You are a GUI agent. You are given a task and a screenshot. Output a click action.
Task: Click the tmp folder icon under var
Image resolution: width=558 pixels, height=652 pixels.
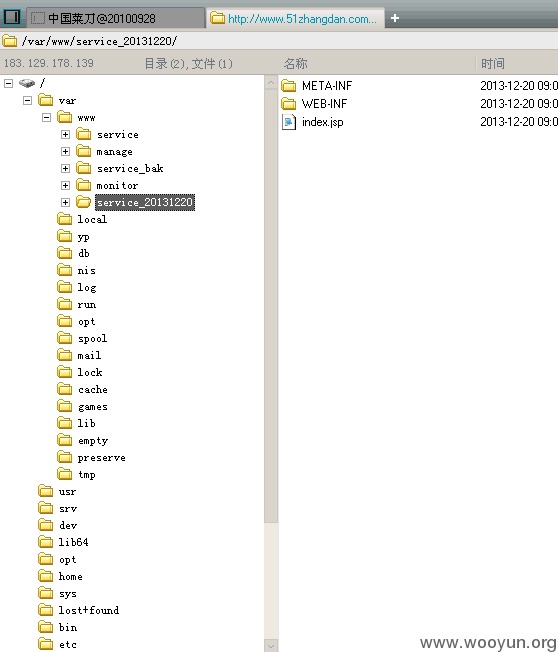tap(64, 474)
